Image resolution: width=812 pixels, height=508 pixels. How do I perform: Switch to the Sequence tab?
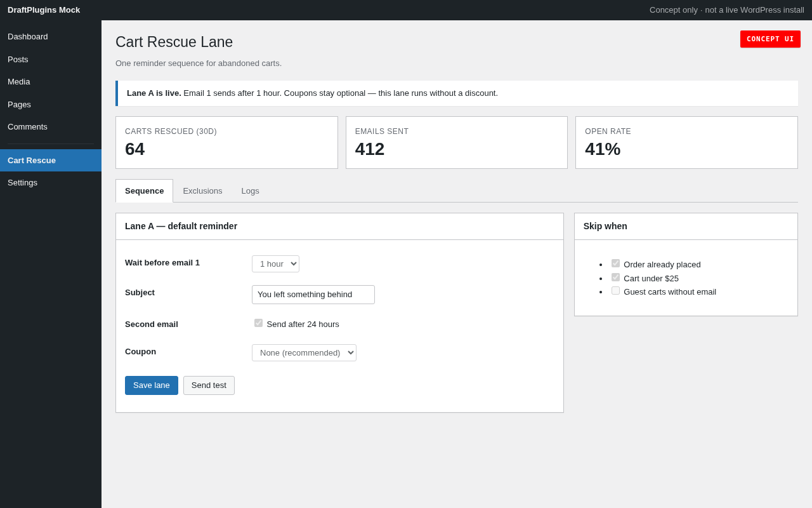(144, 191)
